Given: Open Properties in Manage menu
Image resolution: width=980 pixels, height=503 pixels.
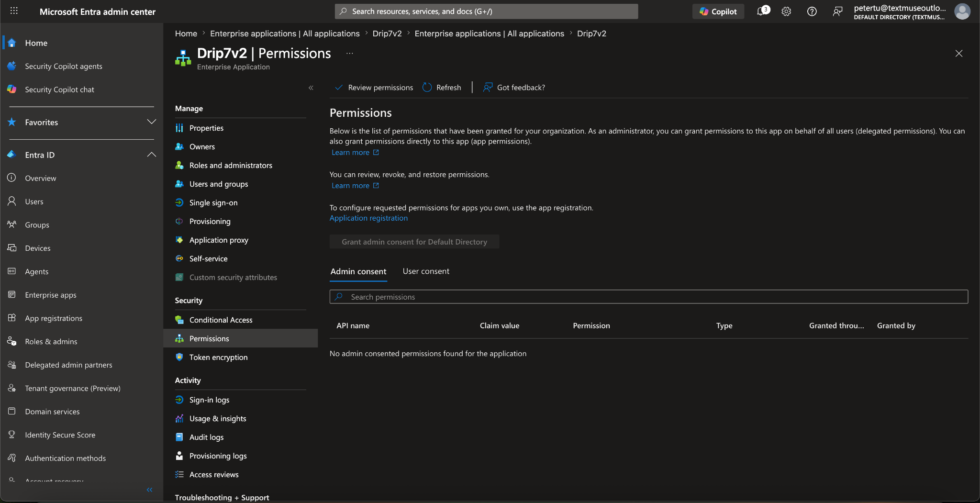Looking at the screenshot, I should click(x=206, y=128).
